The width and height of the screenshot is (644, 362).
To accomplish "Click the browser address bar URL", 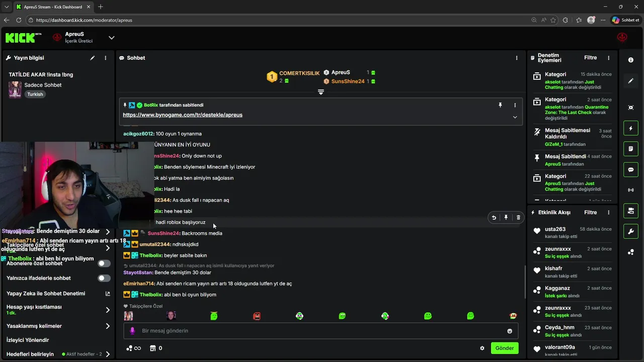I will coord(84,20).
